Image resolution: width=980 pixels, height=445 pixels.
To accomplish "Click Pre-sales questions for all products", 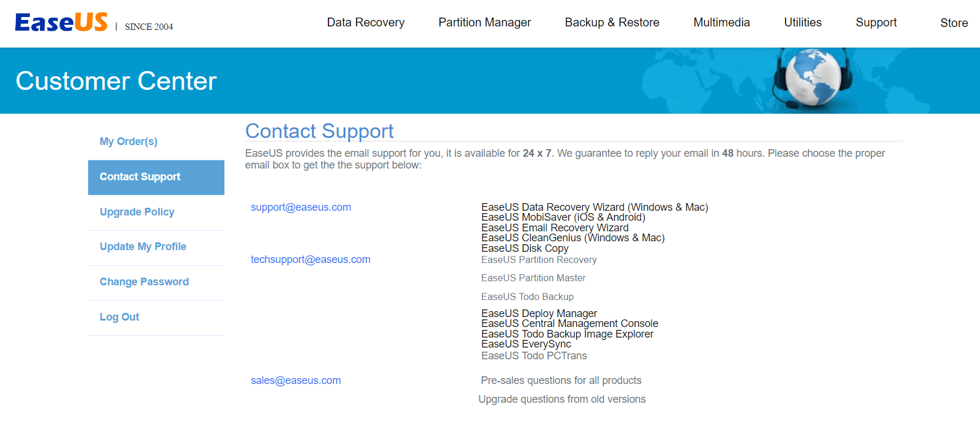I will [561, 380].
